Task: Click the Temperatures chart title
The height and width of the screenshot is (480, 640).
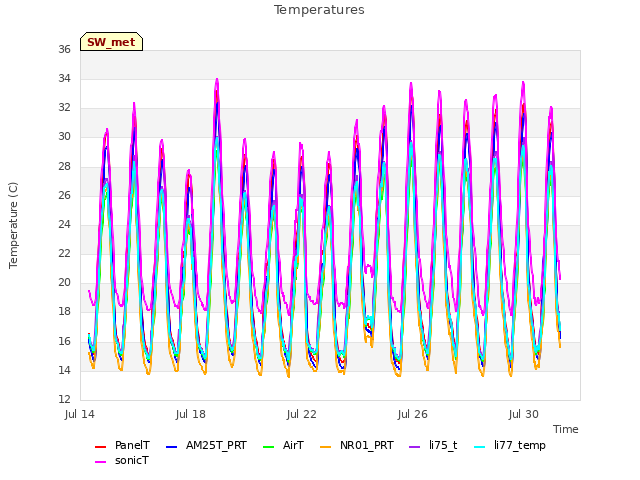Action: coord(319,10)
